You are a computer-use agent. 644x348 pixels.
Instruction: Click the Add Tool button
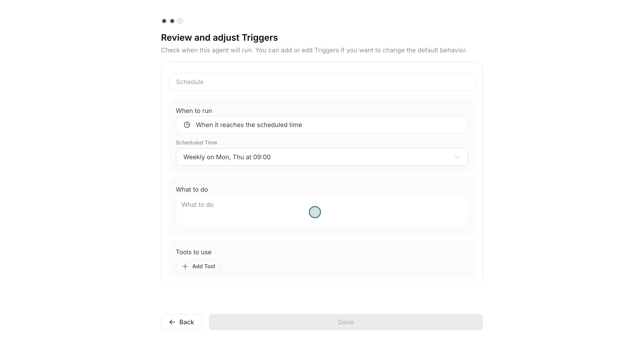pyautogui.click(x=198, y=266)
